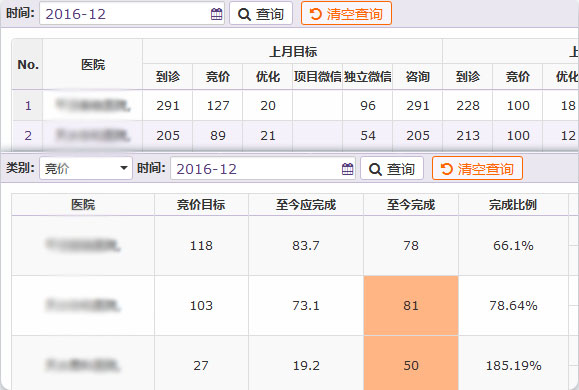Select the 医院 header in upper table
579x390 pixels.
pos(93,64)
